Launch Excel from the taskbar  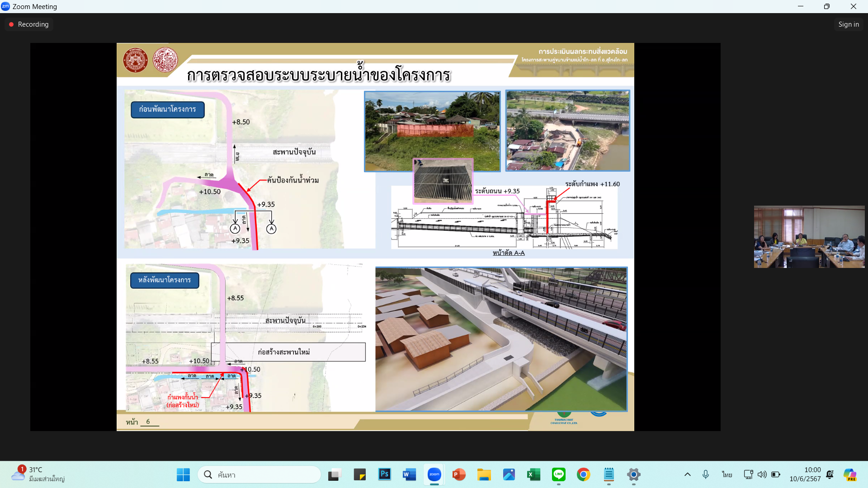point(533,474)
